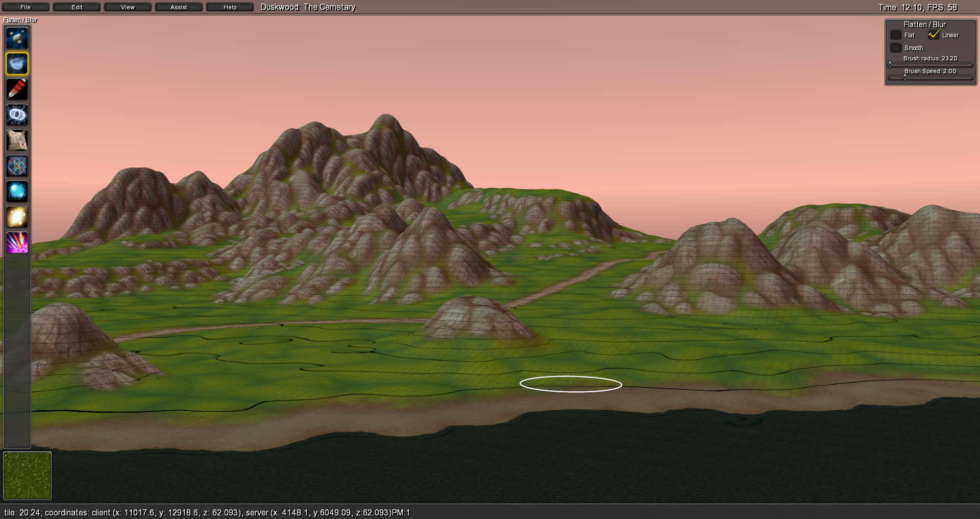Click the grass texture preview thumbnail
This screenshot has width=980, height=519.
[x=28, y=476]
